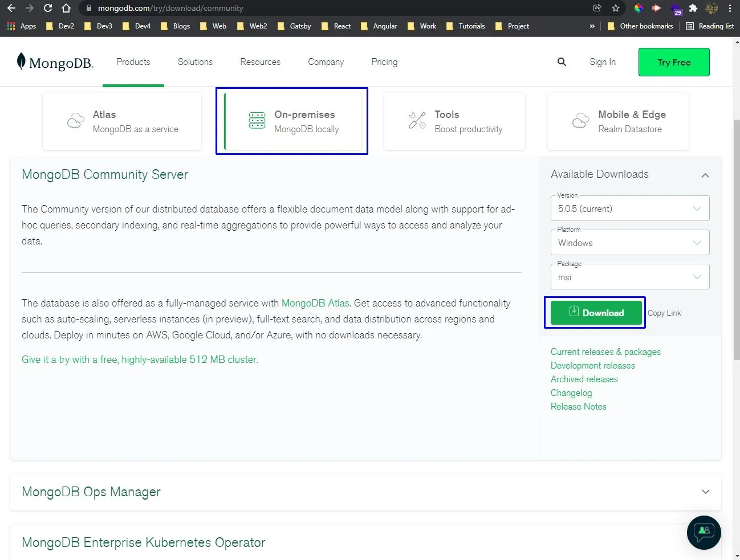Open the Release Notes link

tap(579, 407)
